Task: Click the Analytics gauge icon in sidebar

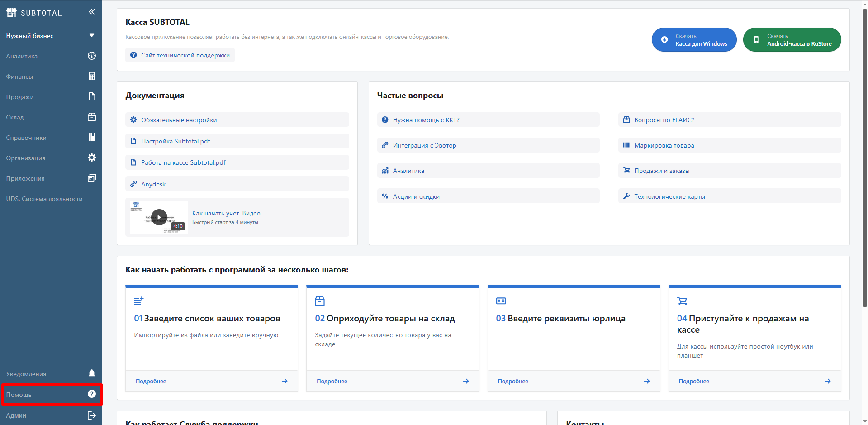Action: click(92, 56)
